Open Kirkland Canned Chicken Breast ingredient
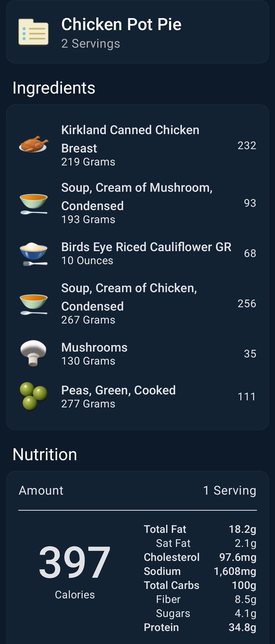 138,145
